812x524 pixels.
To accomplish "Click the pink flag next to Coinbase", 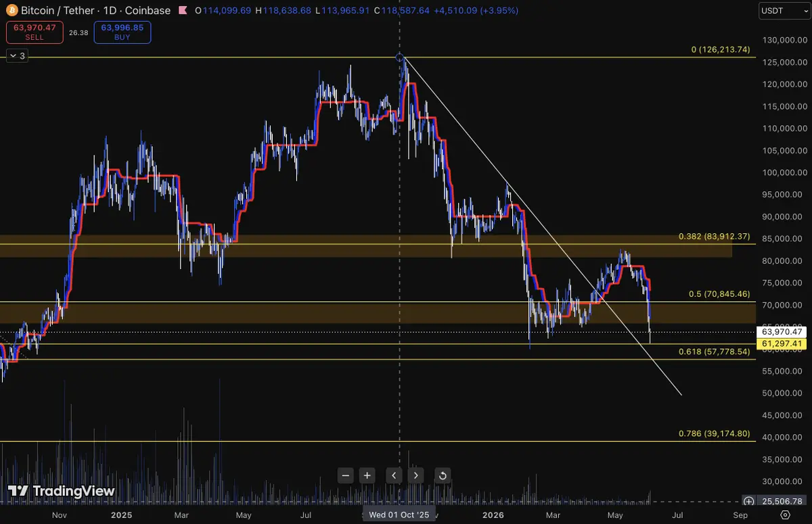I will point(183,11).
